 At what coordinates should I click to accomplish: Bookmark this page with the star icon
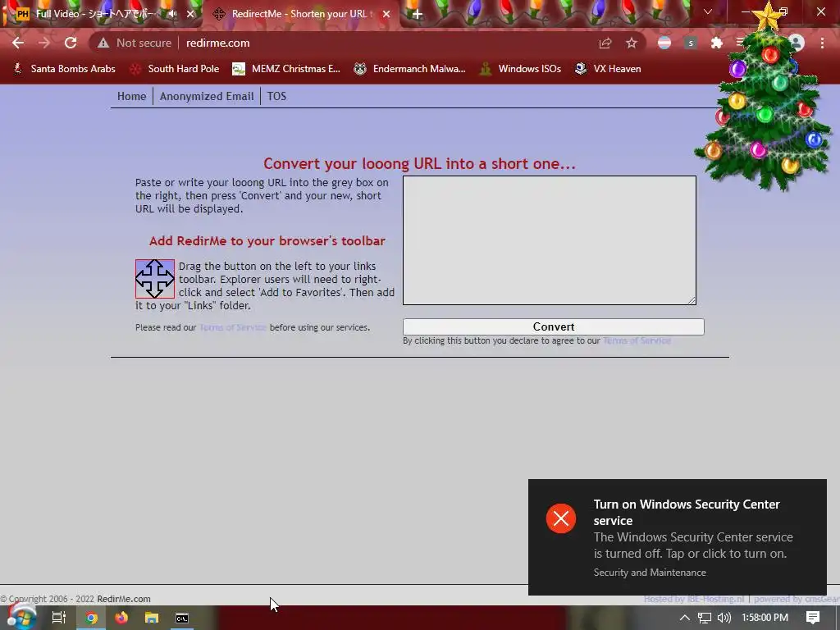tap(632, 43)
